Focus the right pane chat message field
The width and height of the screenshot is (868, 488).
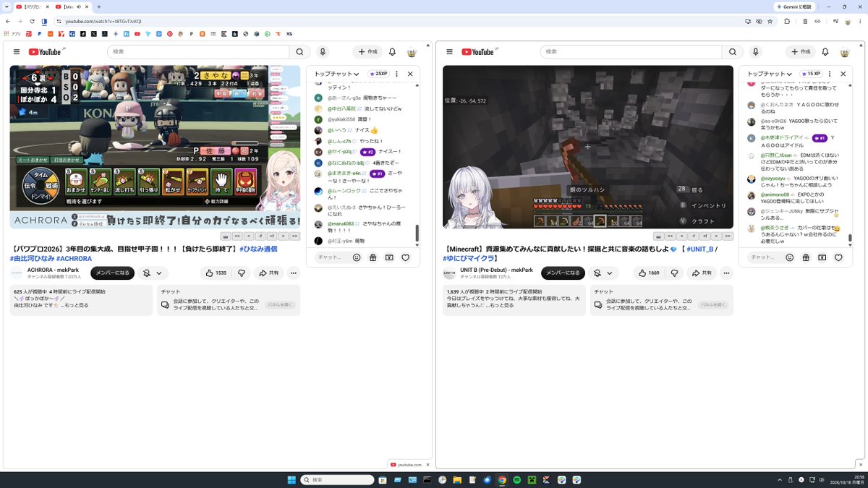tap(766, 257)
